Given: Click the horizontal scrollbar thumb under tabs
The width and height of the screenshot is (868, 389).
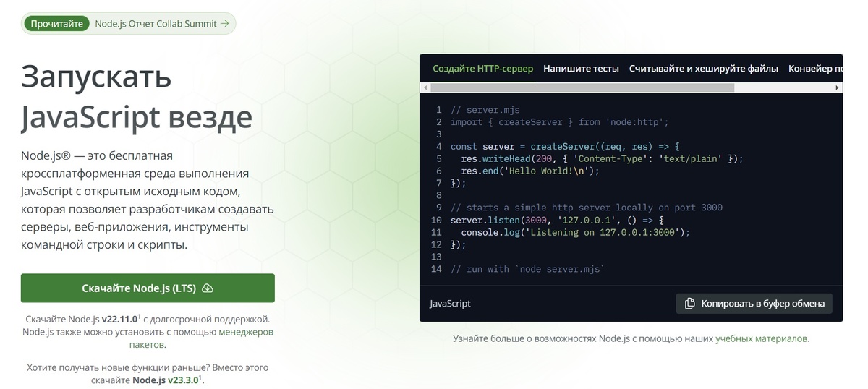Looking at the screenshot, I should [x=582, y=87].
